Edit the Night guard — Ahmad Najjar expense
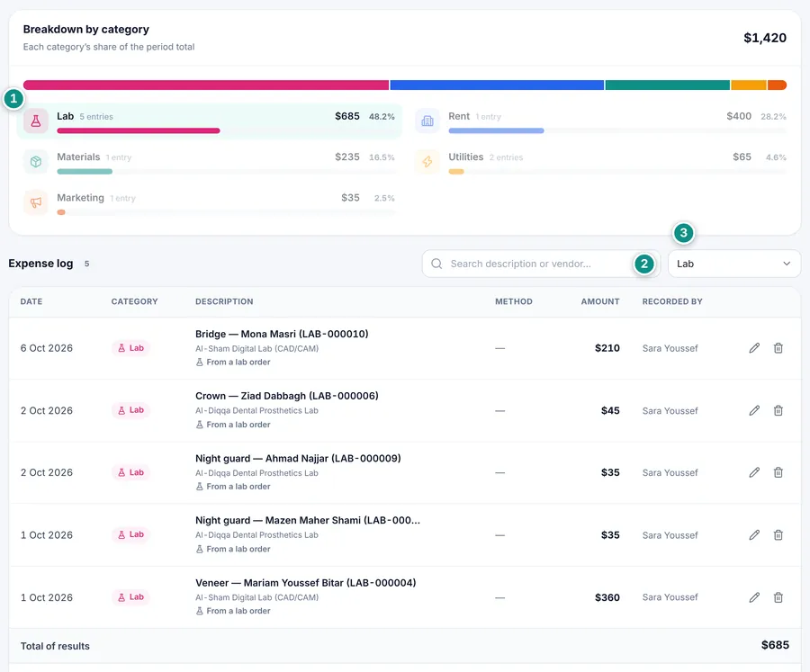The height and width of the screenshot is (672, 810). [754, 472]
